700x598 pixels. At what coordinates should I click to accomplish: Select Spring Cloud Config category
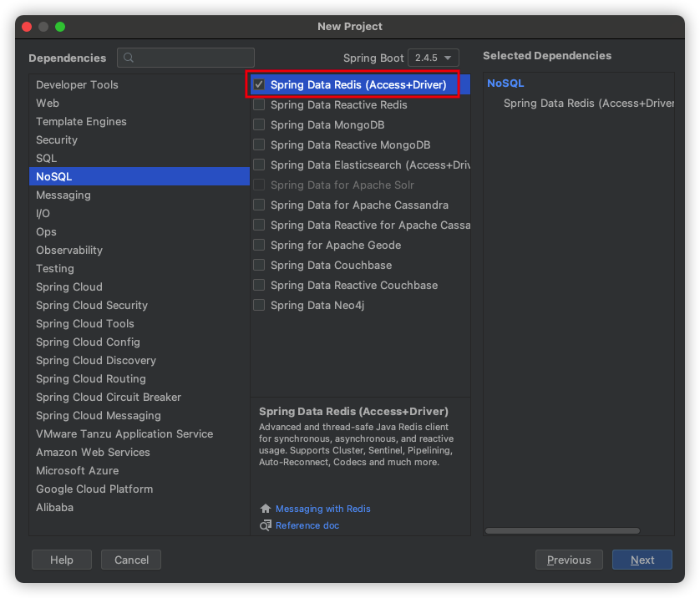pos(139,342)
